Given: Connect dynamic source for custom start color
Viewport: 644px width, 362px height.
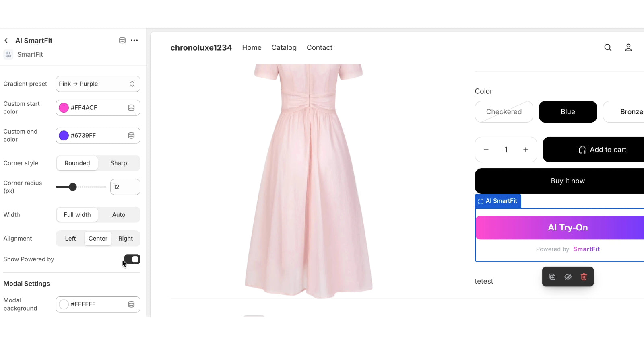Looking at the screenshot, I should (x=131, y=108).
